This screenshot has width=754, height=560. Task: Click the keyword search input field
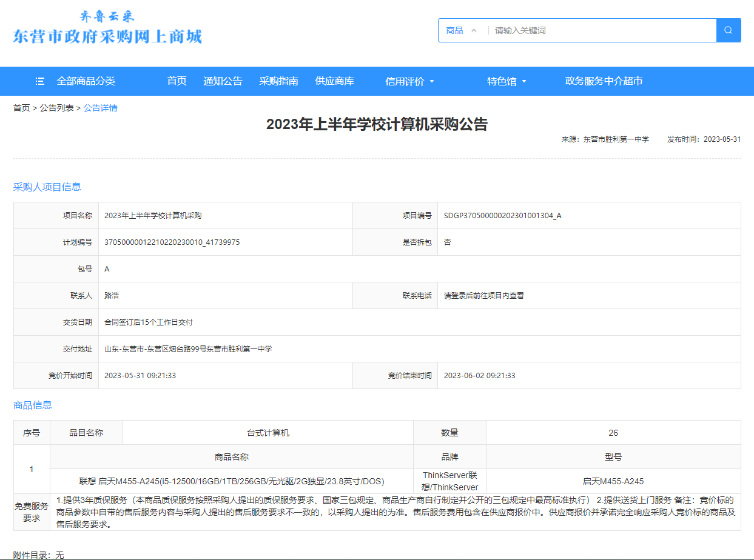pyautogui.click(x=601, y=30)
